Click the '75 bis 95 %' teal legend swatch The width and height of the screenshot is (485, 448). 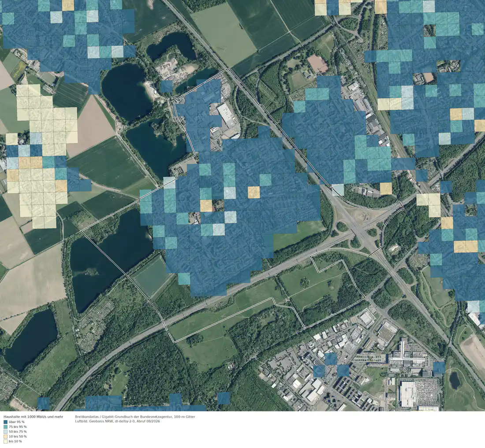[x=5, y=427]
